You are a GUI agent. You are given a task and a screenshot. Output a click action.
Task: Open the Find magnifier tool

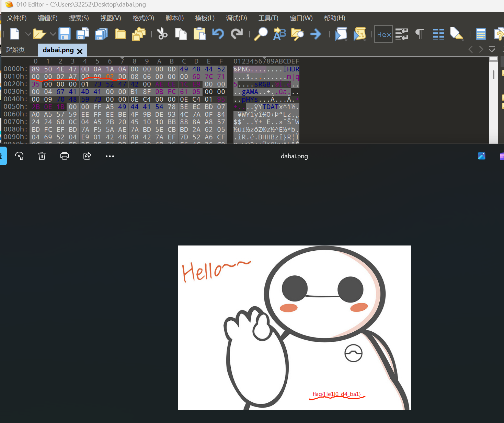click(x=261, y=34)
